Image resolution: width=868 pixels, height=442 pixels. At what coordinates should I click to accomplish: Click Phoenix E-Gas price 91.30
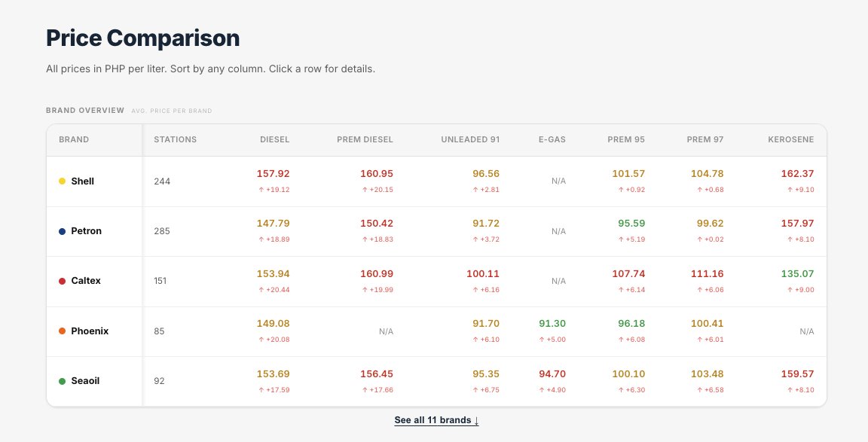[x=552, y=324]
